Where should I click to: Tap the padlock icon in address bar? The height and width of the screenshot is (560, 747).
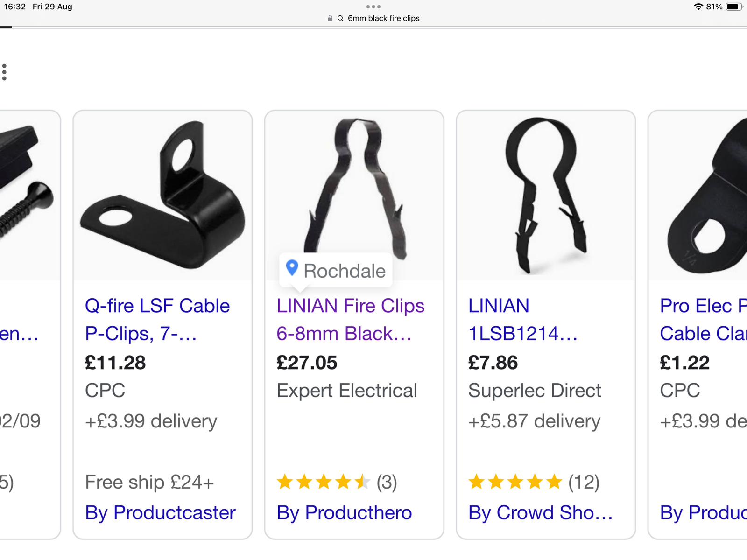tap(330, 19)
